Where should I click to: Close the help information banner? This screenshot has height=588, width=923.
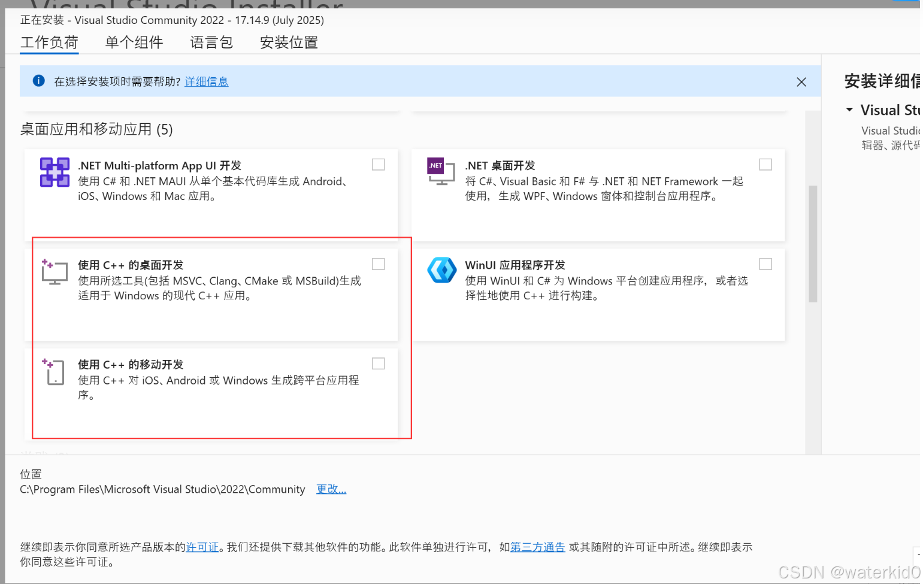coord(801,82)
